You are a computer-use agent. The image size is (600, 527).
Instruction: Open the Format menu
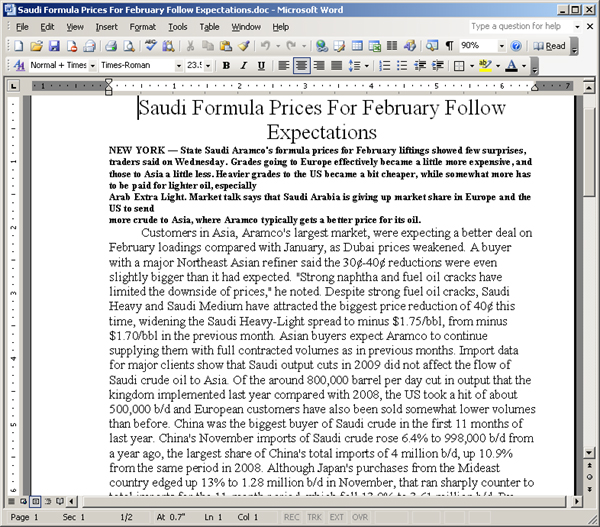143,26
